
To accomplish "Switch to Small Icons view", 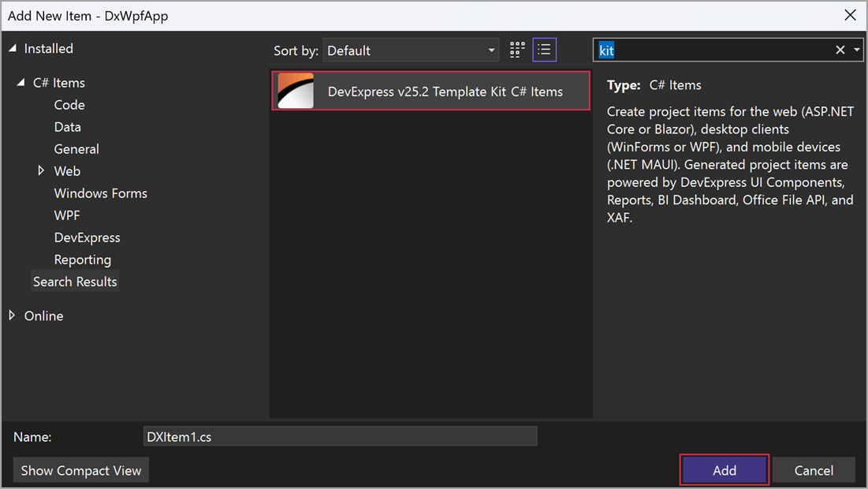I will point(544,50).
